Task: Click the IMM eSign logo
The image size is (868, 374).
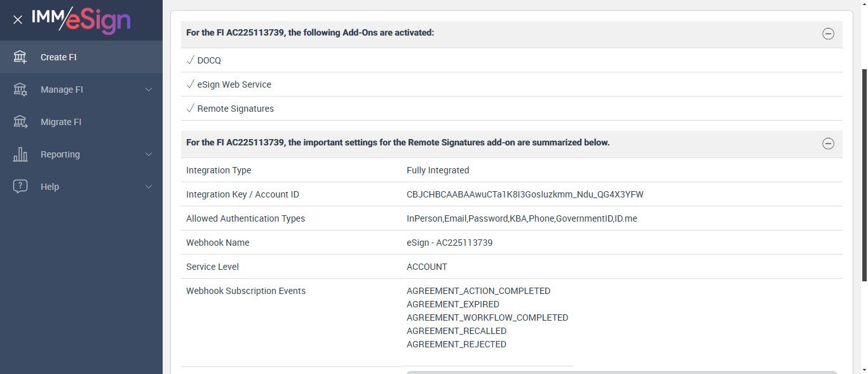Action: [81, 19]
